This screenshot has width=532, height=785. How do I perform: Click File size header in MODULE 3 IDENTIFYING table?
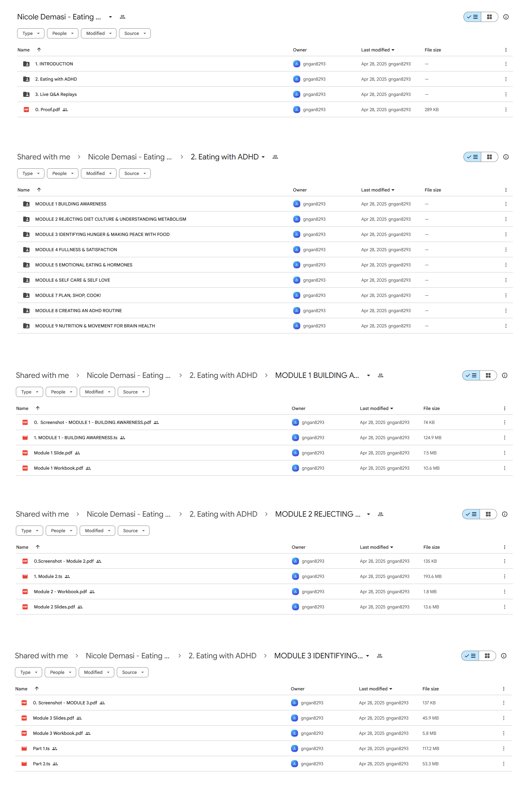430,689
